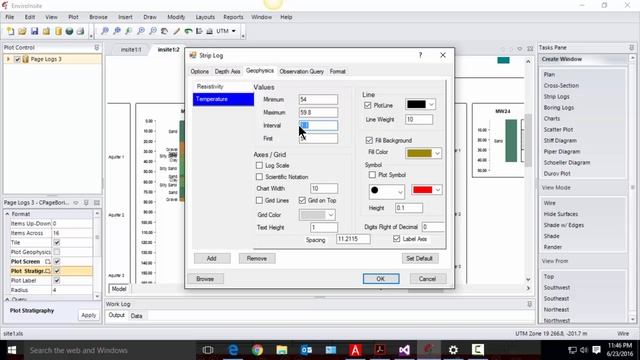This screenshot has width=640, height=360.
Task: Click the Cancel button
Action: [427, 279]
